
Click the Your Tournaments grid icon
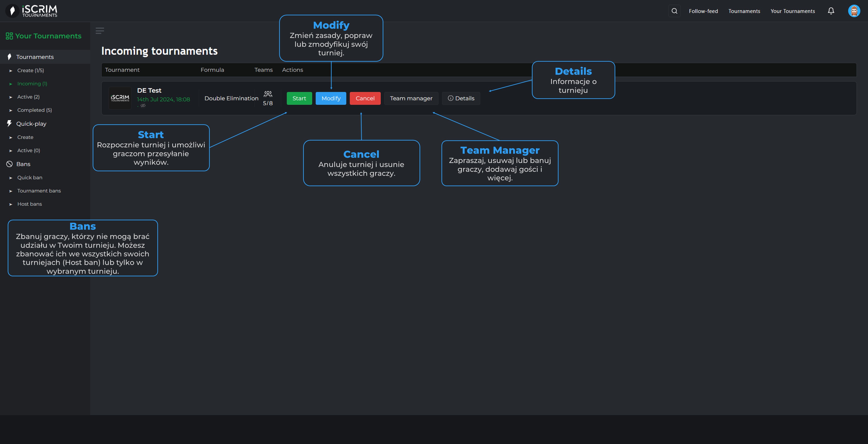(x=9, y=36)
